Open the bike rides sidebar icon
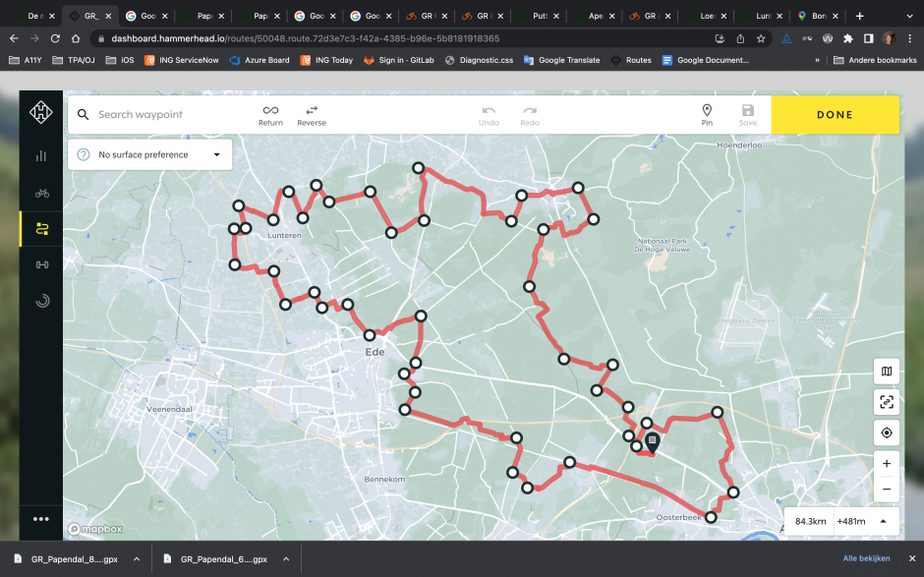924x577 pixels. point(41,193)
